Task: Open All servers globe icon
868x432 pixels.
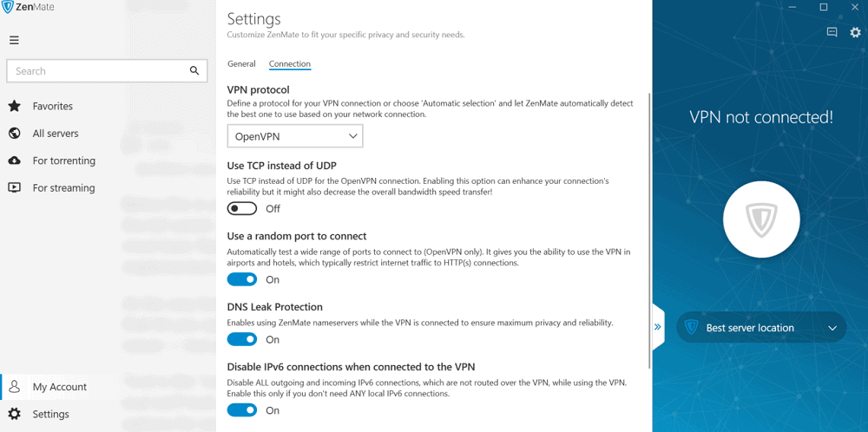Action: [x=15, y=134]
